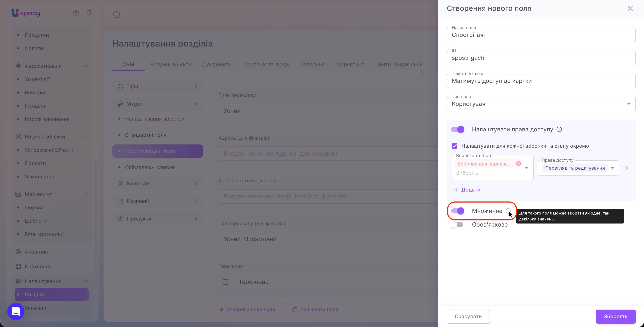The height and width of the screenshot is (327, 644).
Task: Click the Крамниця store icon
Action: (18, 266)
